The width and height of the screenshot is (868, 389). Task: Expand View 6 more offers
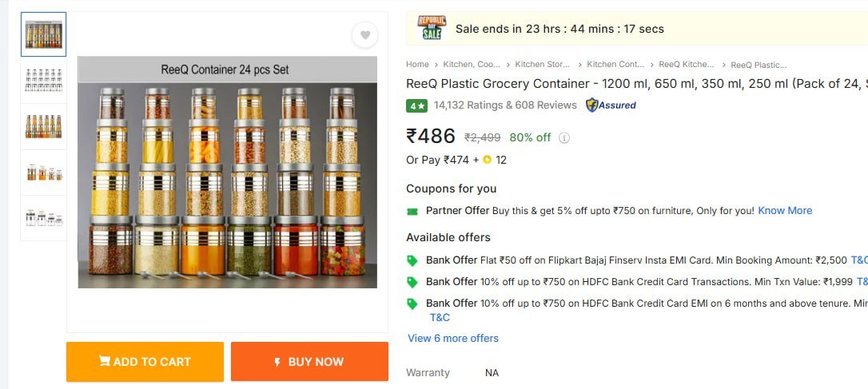point(453,338)
